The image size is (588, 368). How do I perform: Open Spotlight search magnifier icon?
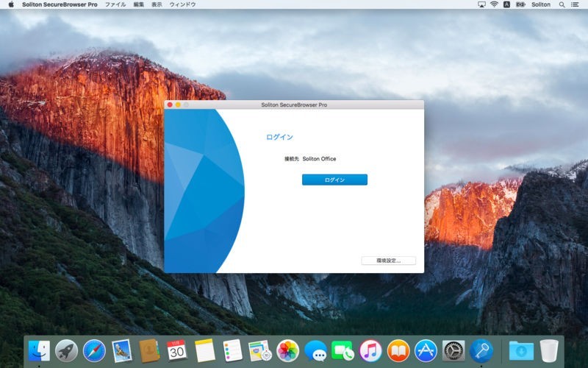point(562,4)
